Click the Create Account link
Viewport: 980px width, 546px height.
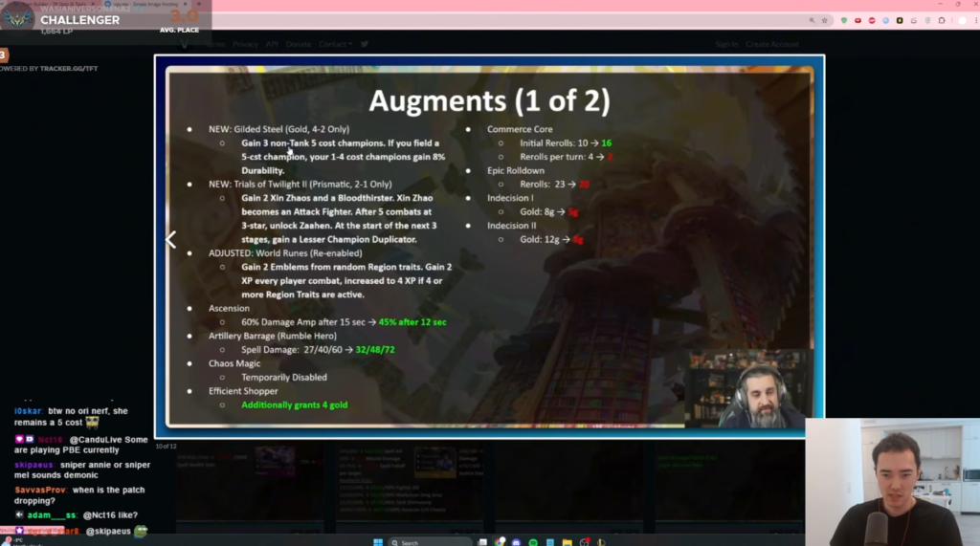point(771,44)
